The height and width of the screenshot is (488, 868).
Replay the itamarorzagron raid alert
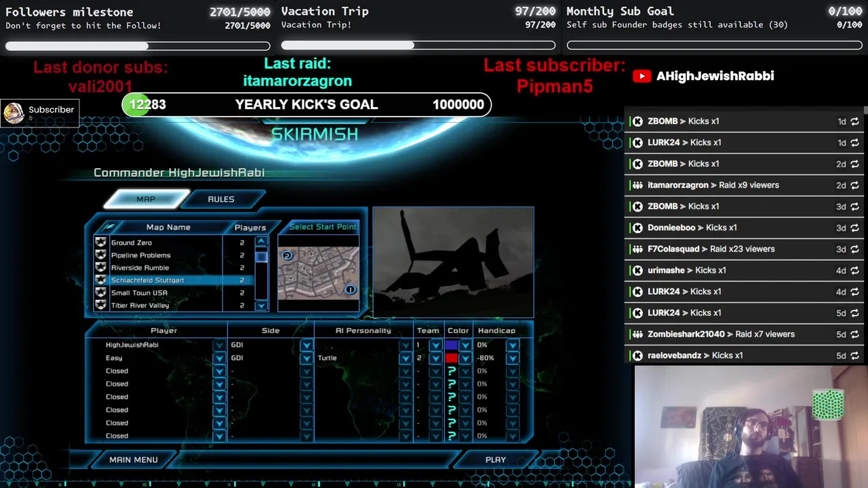854,185
